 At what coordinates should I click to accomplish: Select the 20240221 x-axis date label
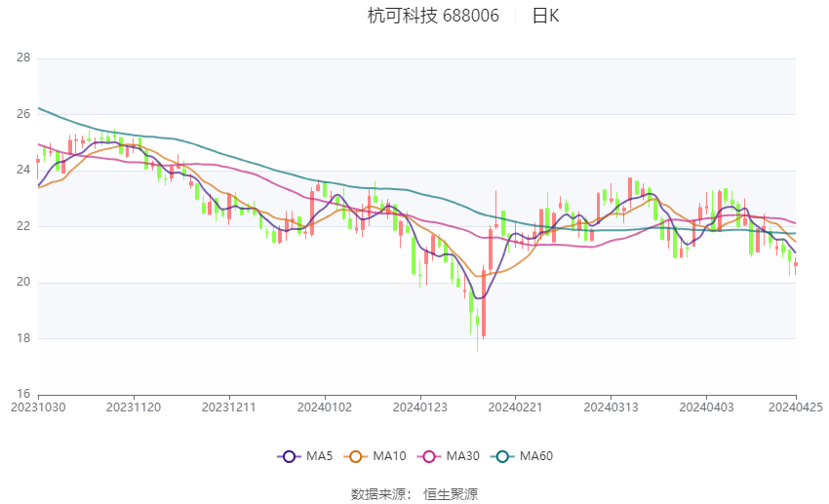point(516,407)
